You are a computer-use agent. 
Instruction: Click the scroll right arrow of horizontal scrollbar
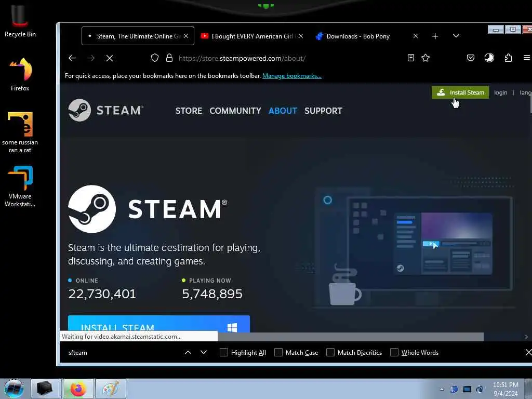[x=526, y=337]
